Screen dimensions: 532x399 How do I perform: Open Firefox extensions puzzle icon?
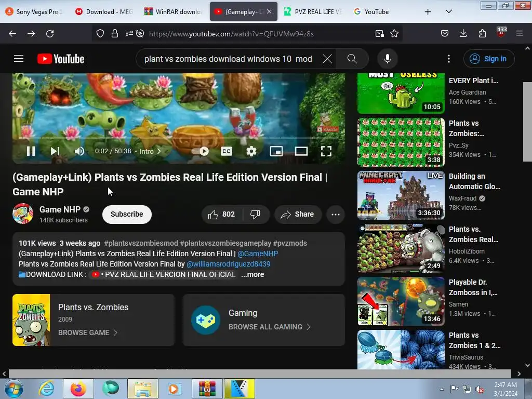click(x=482, y=34)
